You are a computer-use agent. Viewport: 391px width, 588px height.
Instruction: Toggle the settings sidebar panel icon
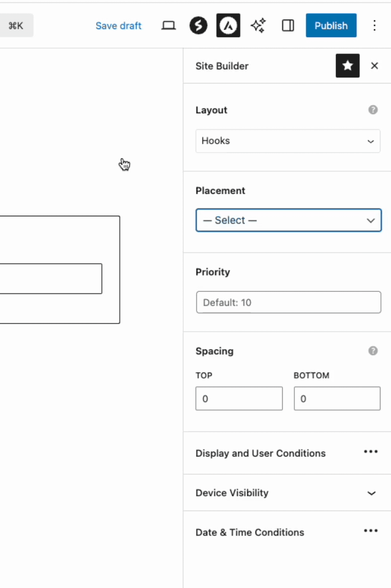coord(288,26)
